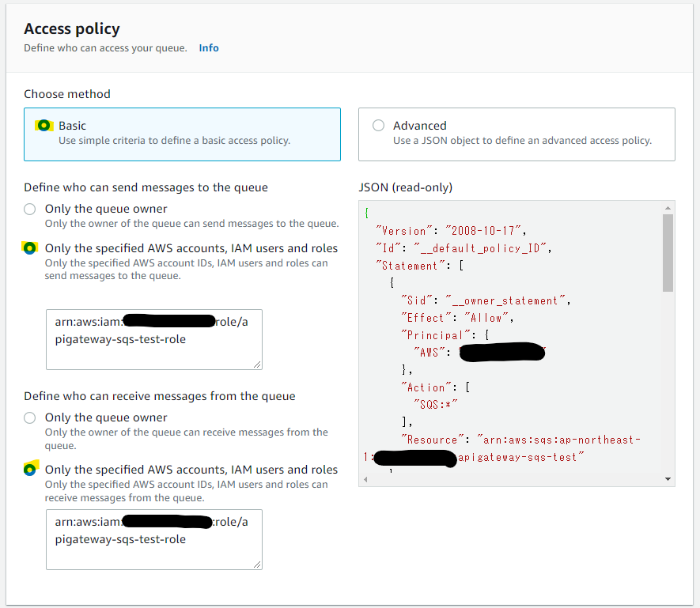700x608 pixels.
Task: Choose "Only the queue owner" for sending messages
Action: 29,209
